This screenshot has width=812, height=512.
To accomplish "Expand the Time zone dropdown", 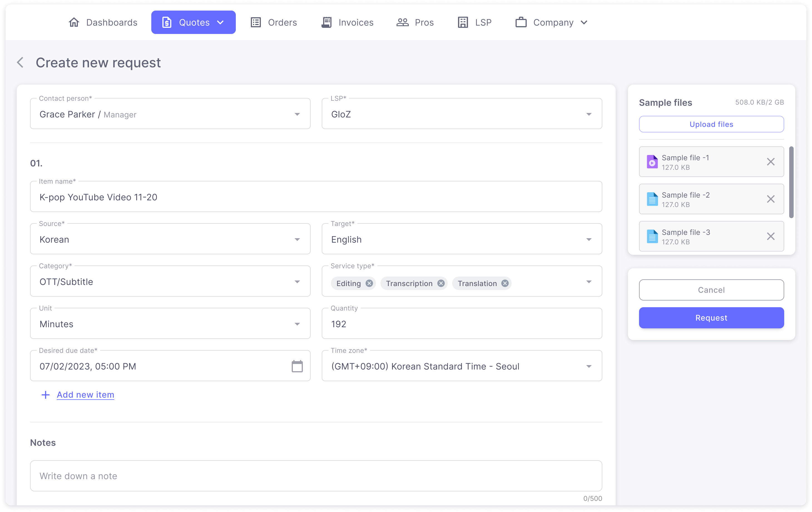I will click(588, 366).
